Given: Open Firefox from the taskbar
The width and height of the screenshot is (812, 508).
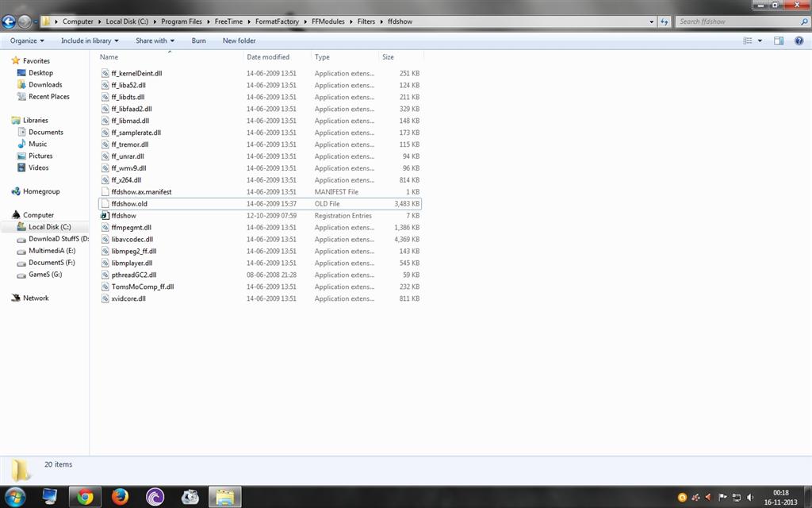Looking at the screenshot, I should pos(120,497).
